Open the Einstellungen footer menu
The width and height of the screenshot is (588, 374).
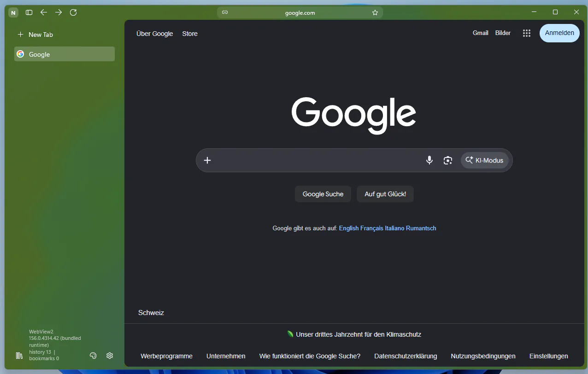click(549, 356)
